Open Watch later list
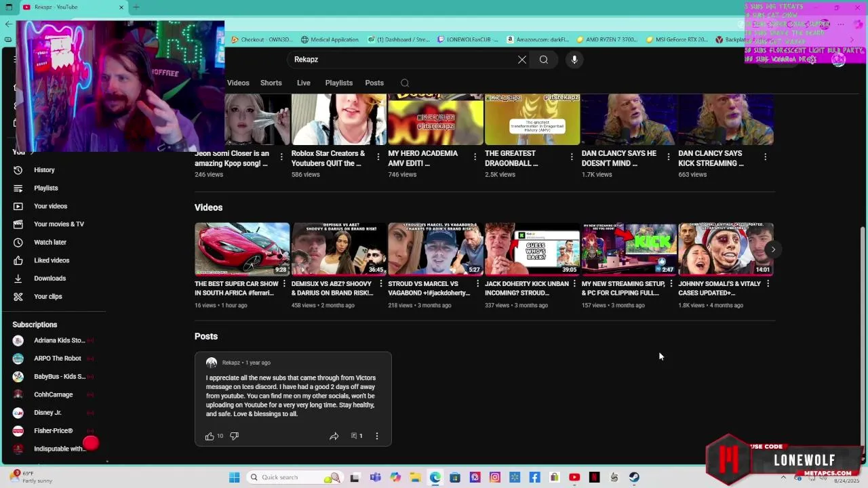Screen dimensions: 868x488 click(50, 243)
